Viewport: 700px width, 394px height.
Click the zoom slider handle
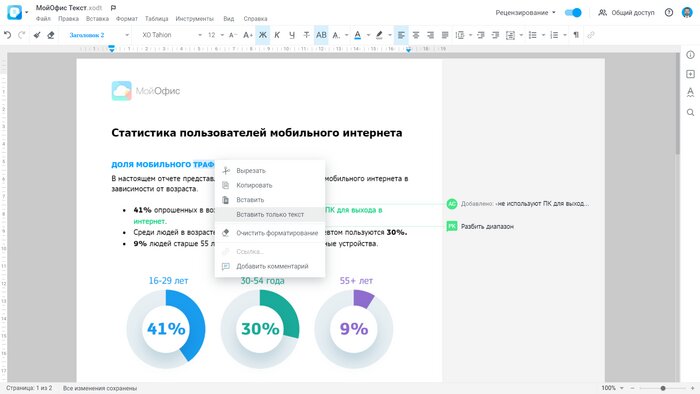pyautogui.click(x=663, y=388)
